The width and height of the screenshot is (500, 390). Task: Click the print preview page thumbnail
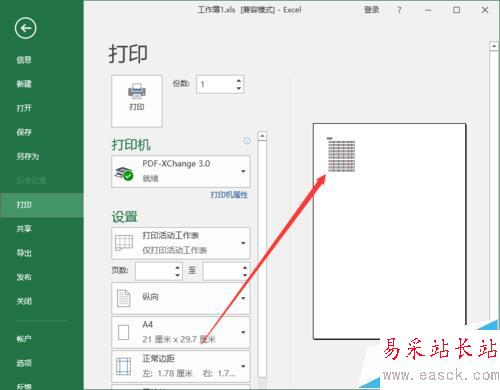(389, 231)
